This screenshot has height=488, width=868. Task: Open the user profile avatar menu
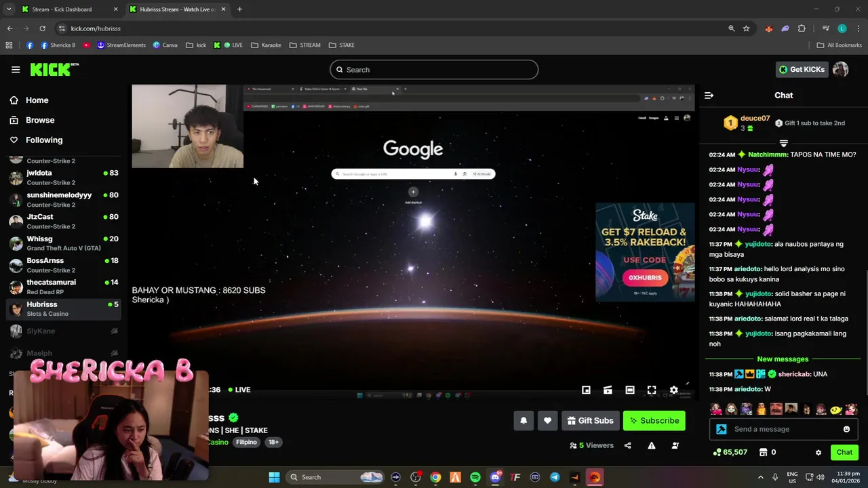tap(841, 69)
